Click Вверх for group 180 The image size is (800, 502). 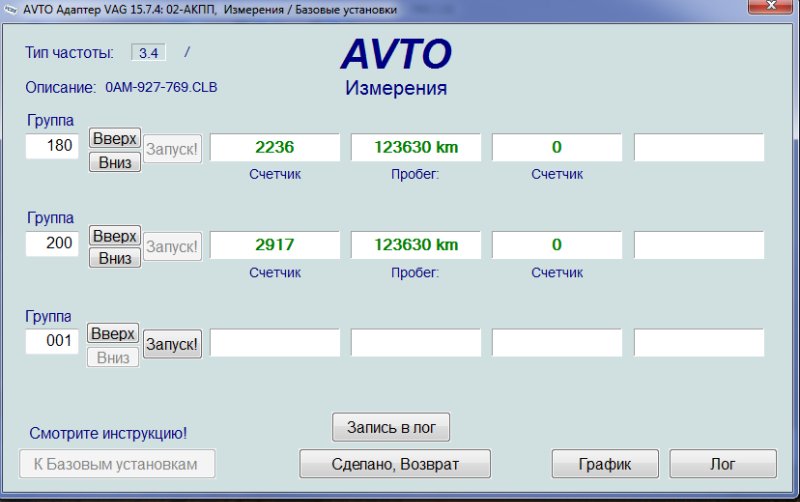115,138
